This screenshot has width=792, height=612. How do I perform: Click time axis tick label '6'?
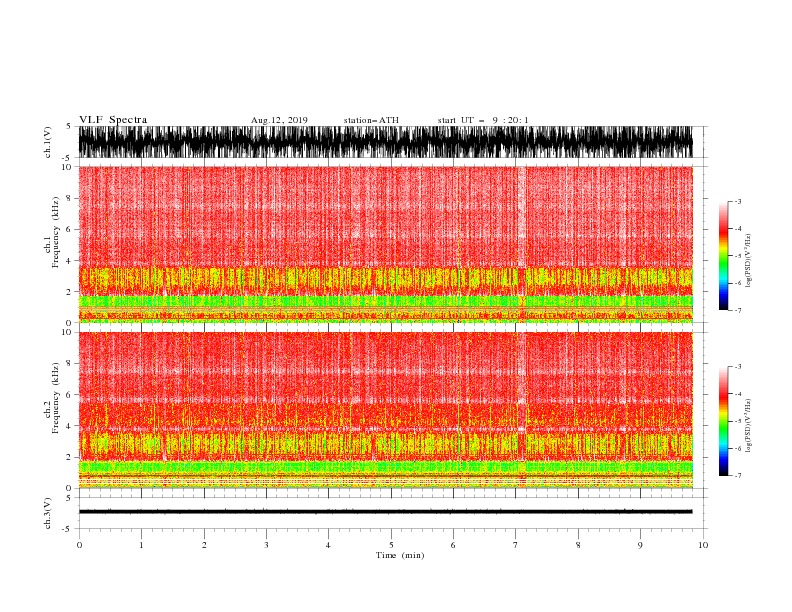[453, 545]
